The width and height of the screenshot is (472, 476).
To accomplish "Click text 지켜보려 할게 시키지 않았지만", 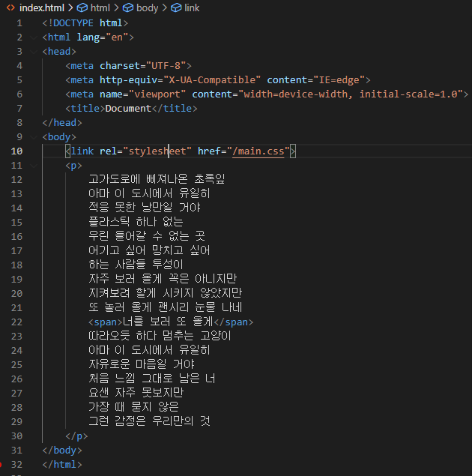I will pos(165,293).
